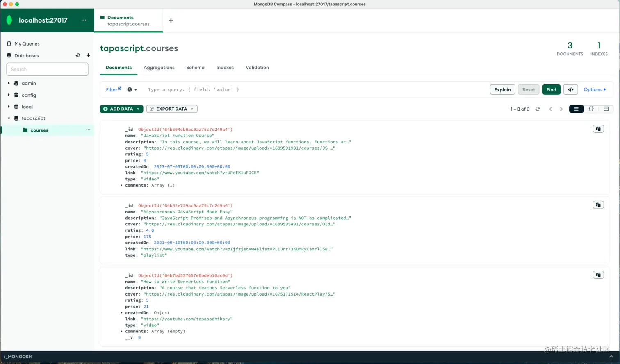Copy the Asynchronous JavaScript Made Easy document
The image size is (620, 364).
coord(598,205)
